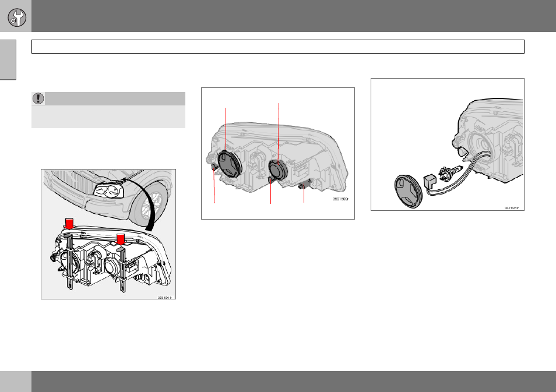Image resolution: width=556 pixels, height=392 pixels.
Task: Click the right red arrow on headlight housing
Action: click(121, 239)
